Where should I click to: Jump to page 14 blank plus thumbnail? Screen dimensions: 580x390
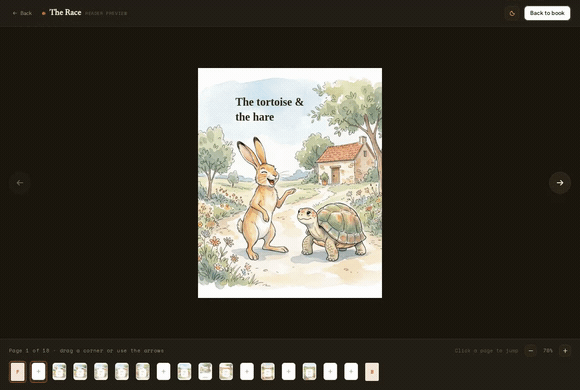(289, 371)
